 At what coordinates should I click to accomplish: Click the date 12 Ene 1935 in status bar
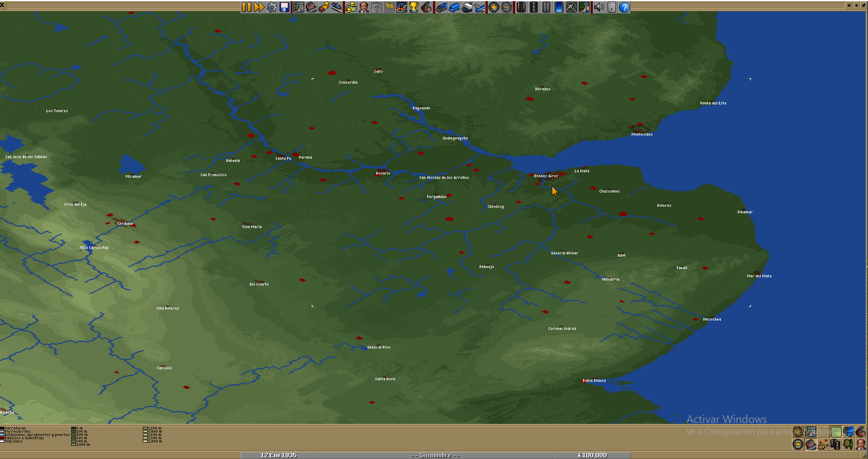pyautogui.click(x=278, y=455)
